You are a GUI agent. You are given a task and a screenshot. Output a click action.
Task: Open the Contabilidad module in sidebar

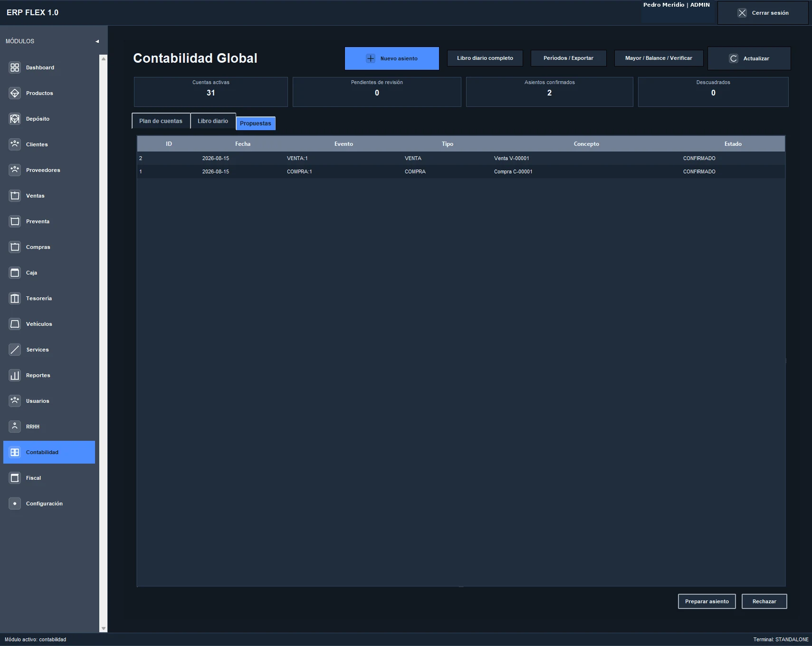(x=49, y=452)
